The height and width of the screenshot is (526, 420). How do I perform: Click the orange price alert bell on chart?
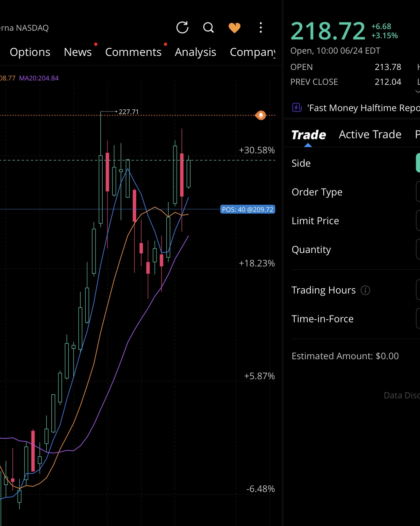pyautogui.click(x=260, y=115)
